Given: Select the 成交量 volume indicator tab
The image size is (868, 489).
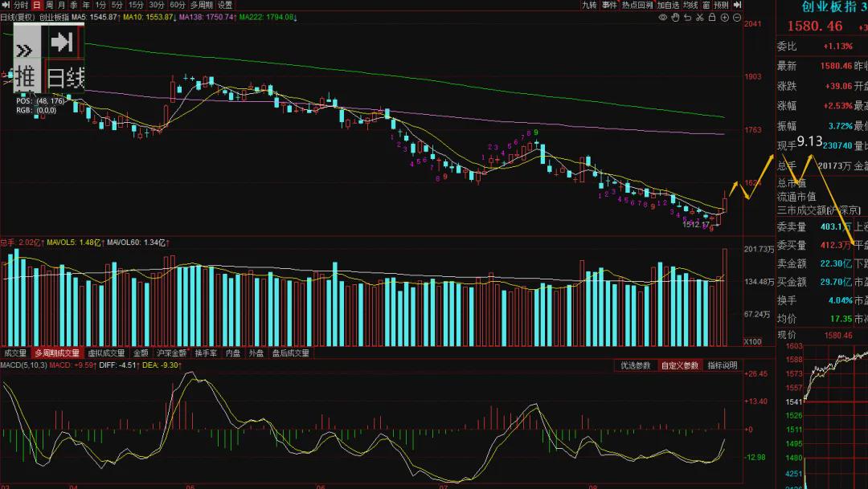Looking at the screenshot, I should (15, 353).
